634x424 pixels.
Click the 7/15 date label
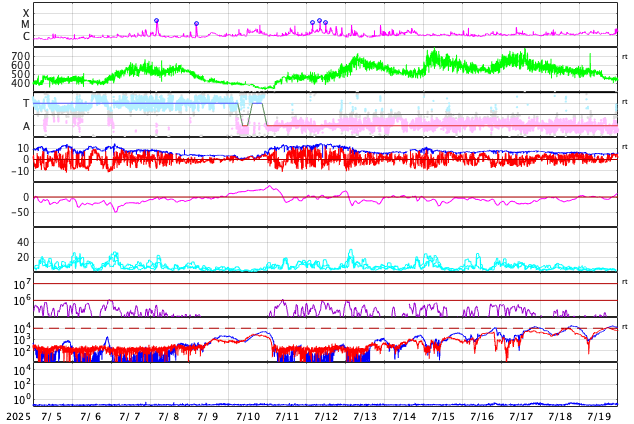click(443, 417)
